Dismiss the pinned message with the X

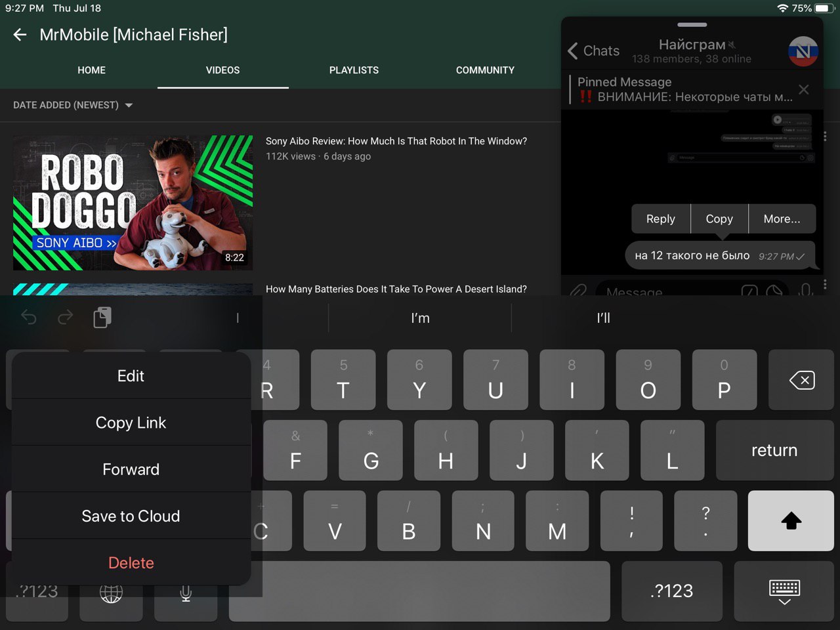click(804, 89)
